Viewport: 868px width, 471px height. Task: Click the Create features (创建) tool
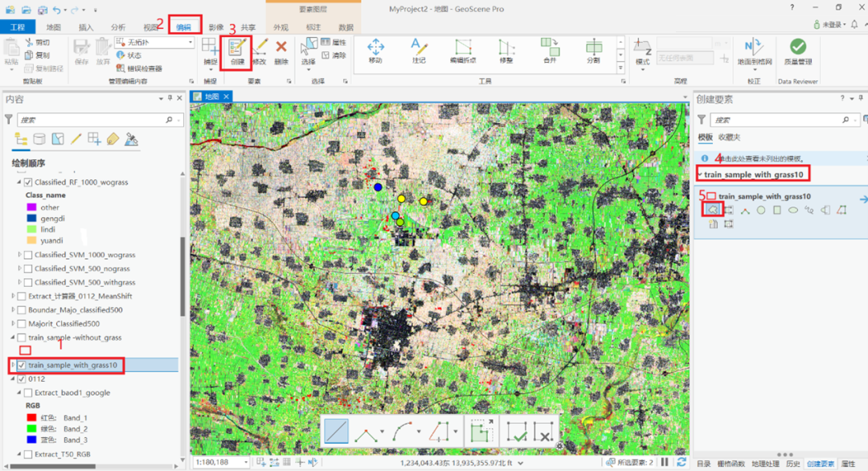tap(236, 51)
